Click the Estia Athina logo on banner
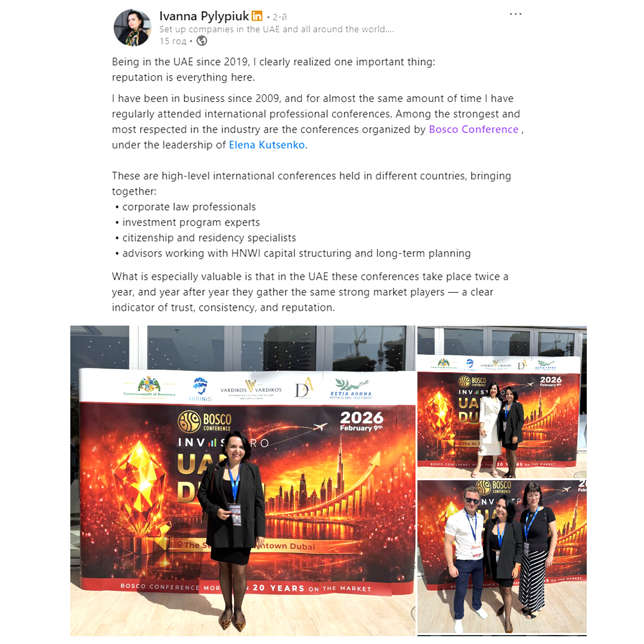 tap(351, 389)
